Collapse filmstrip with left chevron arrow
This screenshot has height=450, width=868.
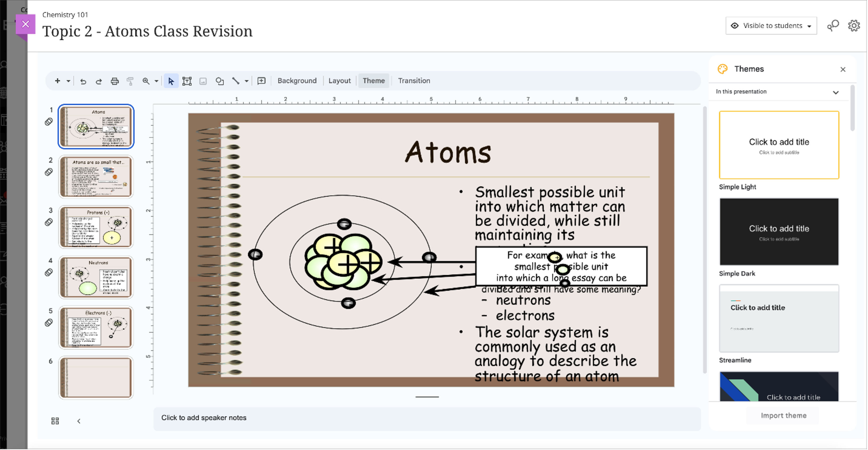point(79,421)
